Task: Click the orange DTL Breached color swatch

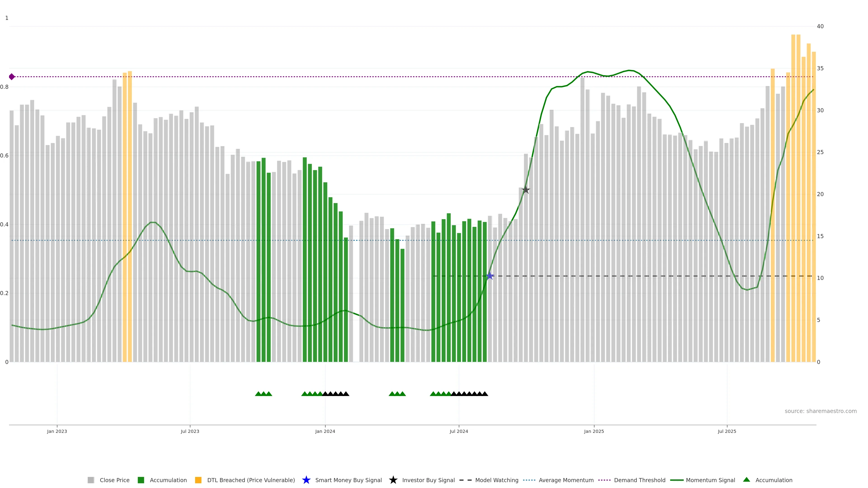Action: [x=198, y=480]
